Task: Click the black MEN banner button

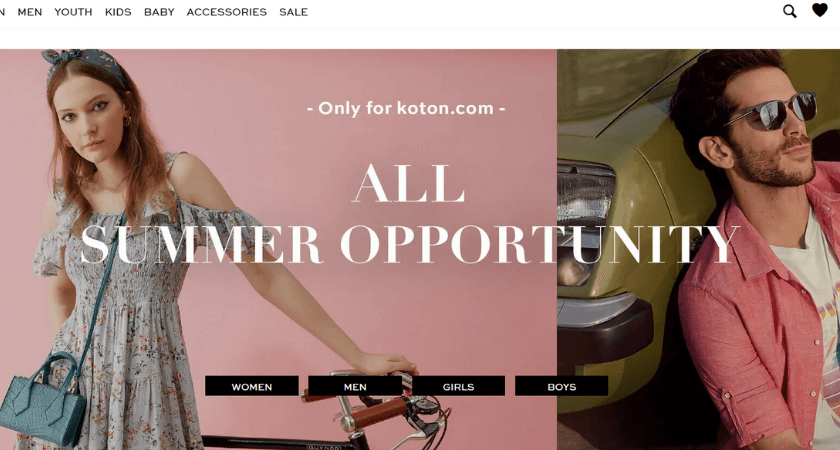Action: click(x=355, y=386)
